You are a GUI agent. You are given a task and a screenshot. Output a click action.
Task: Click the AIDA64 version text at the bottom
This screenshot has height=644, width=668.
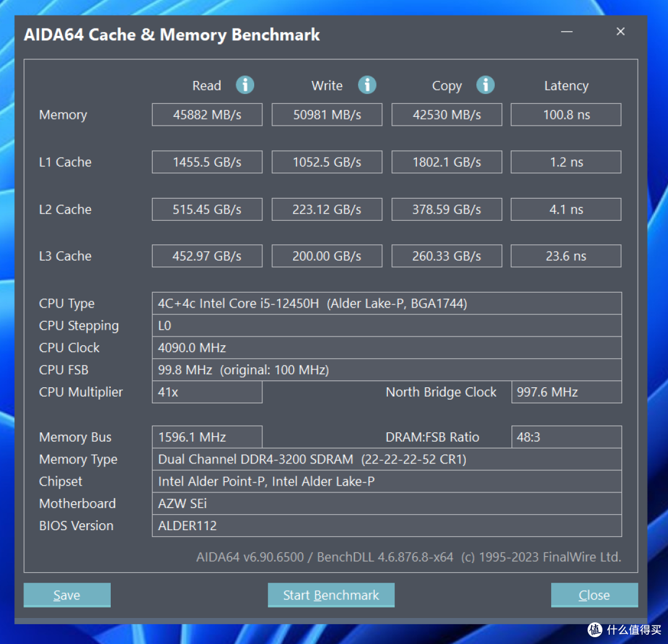pyautogui.click(x=409, y=557)
